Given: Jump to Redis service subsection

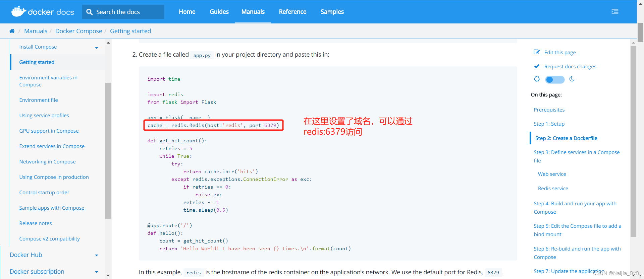Looking at the screenshot, I should point(553,189).
